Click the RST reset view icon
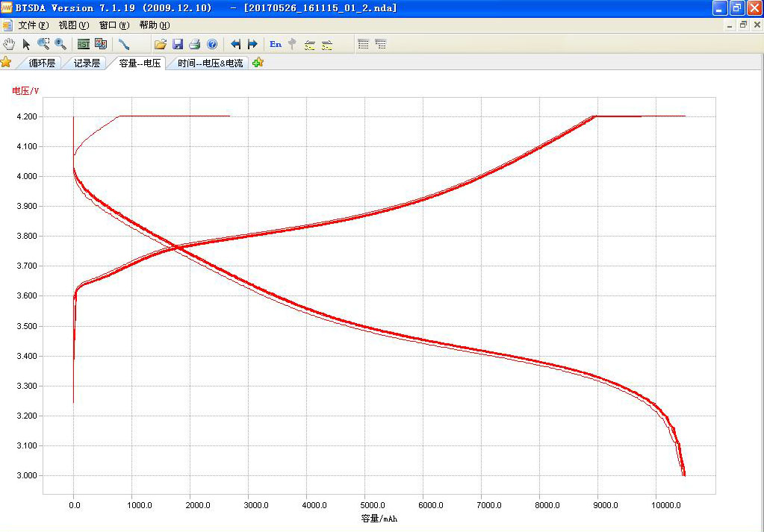This screenshot has height=532, width=764. pos(84,44)
